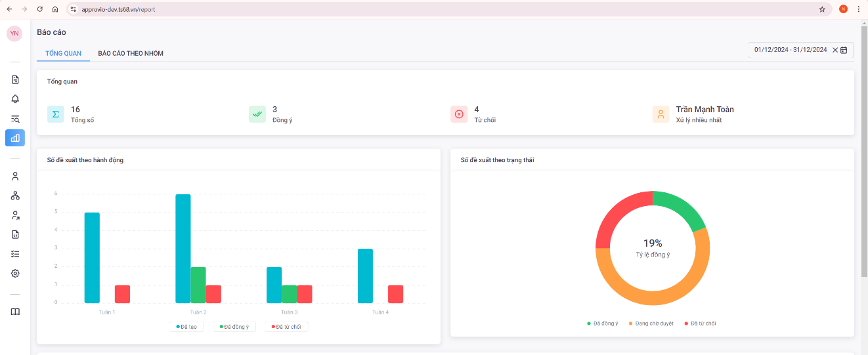
Task: Switch to the "Báo cáo theo nhóm" tab
Action: pyautogui.click(x=131, y=53)
